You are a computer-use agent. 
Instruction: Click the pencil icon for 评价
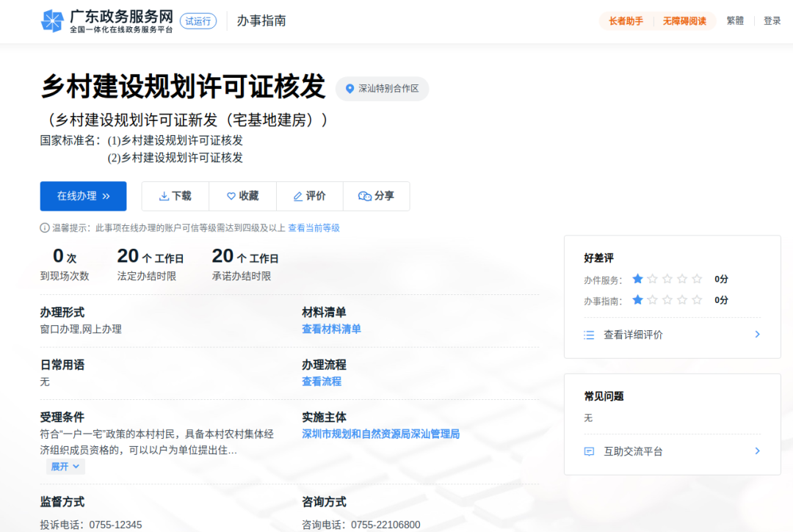(x=298, y=196)
